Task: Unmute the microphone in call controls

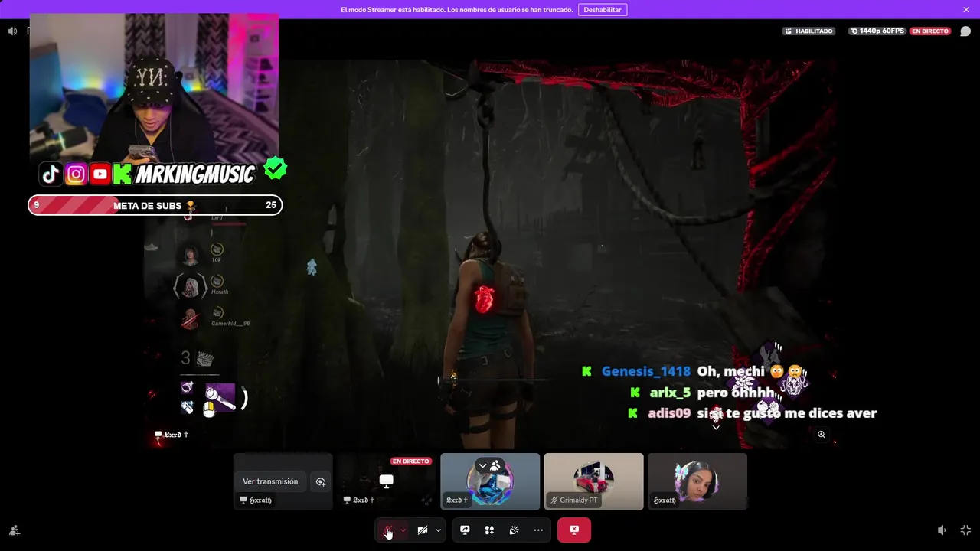Action: point(388,530)
